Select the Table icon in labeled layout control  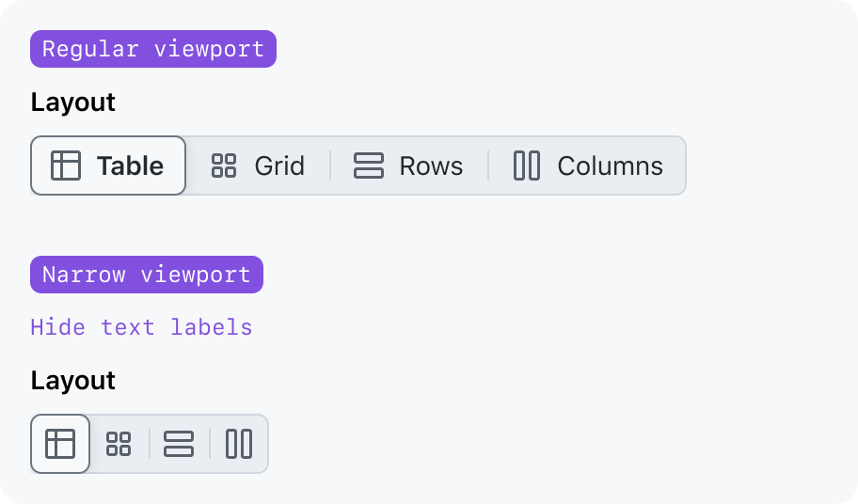(66, 165)
